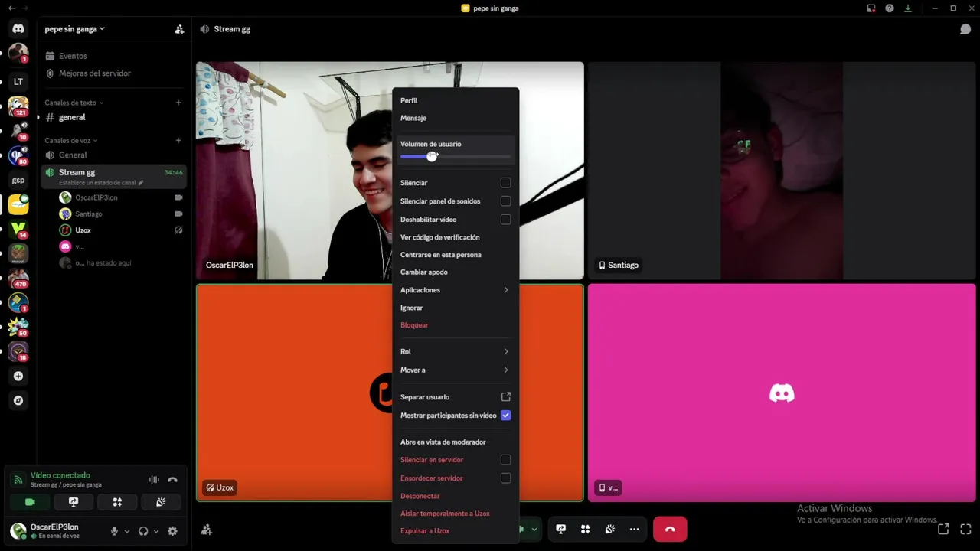Expand the Mover a submenu
The width and height of the screenshot is (980, 551).
pos(455,370)
